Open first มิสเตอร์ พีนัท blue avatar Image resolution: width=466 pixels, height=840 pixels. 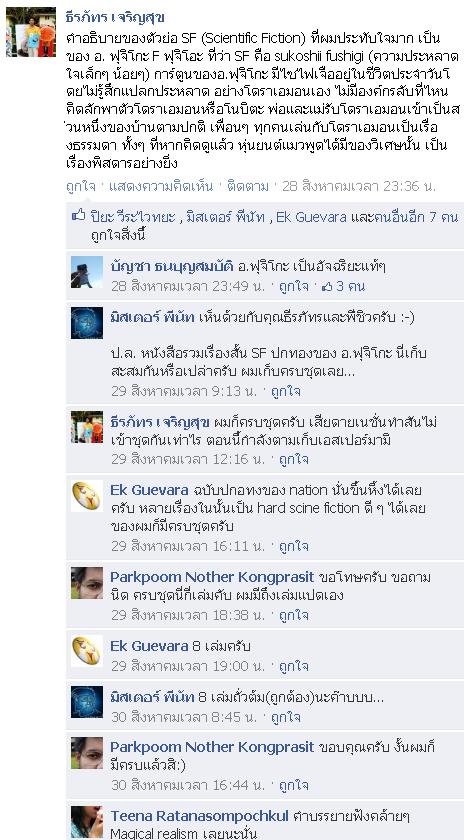pos(87,323)
